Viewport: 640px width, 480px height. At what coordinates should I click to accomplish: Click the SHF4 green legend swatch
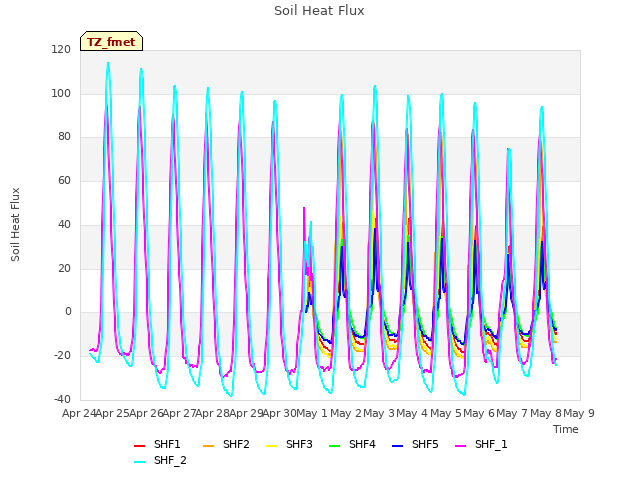[x=334, y=446]
